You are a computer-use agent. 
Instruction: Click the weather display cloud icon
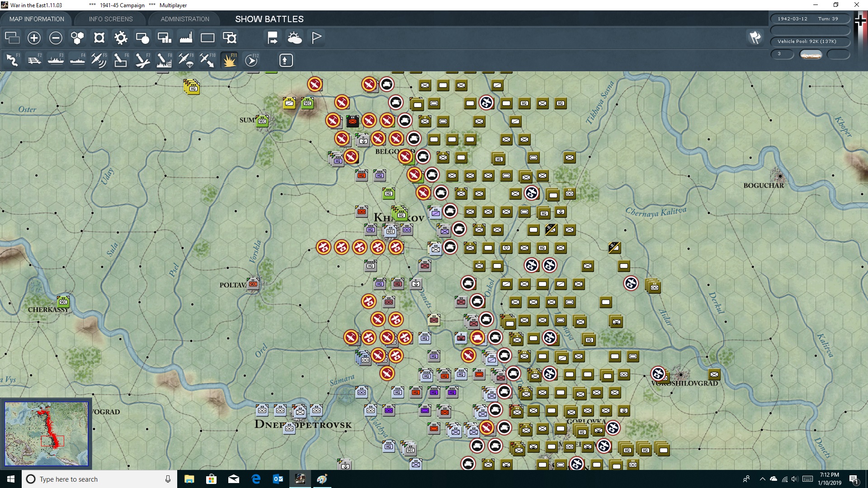tap(295, 38)
